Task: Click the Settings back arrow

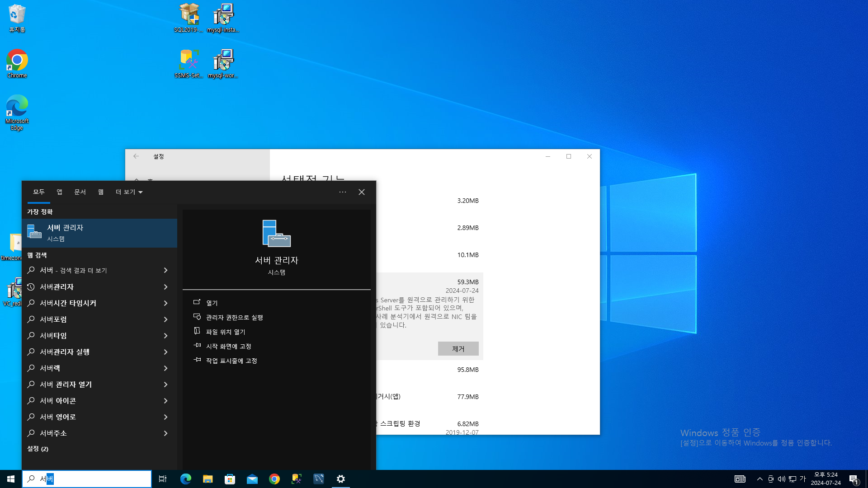Action: (136, 156)
